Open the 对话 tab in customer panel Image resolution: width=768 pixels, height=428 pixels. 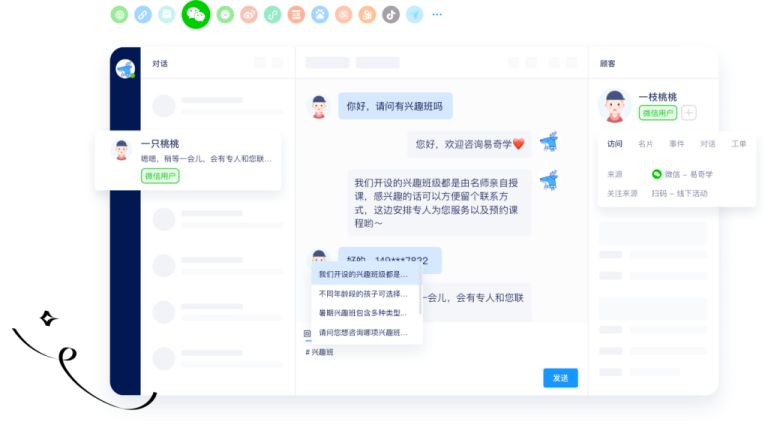click(x=708, y=143)
